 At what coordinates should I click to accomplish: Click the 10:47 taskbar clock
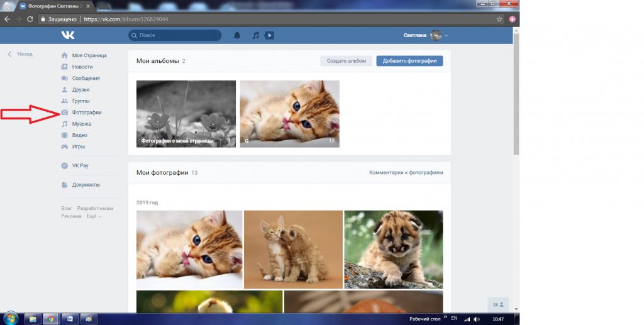tap(498, 319)
